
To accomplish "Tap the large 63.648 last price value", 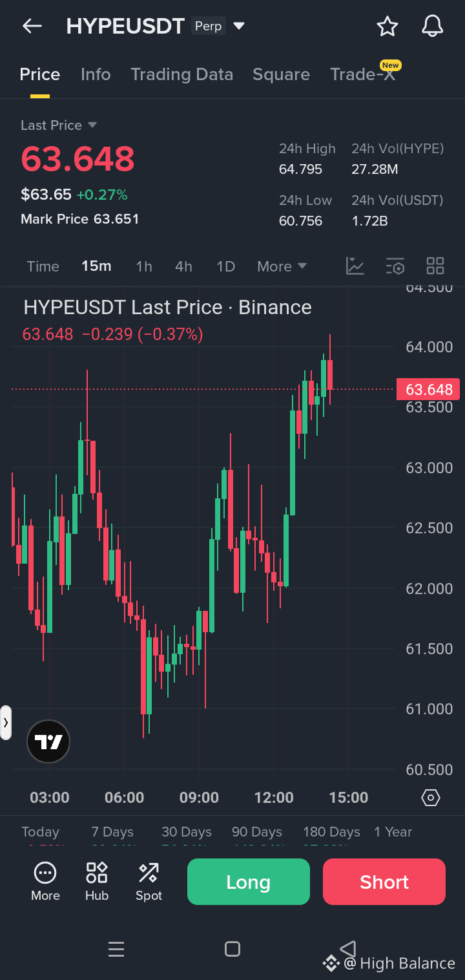I will (77, 159).
